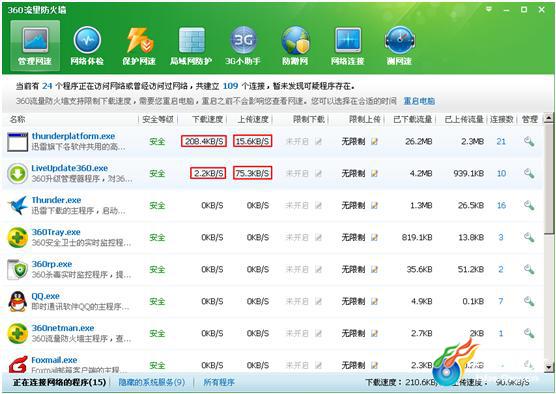The image size is (556, 394).
Task: Edit upload limit for Foxmail.exe
Action: click(x=374, y=365)
